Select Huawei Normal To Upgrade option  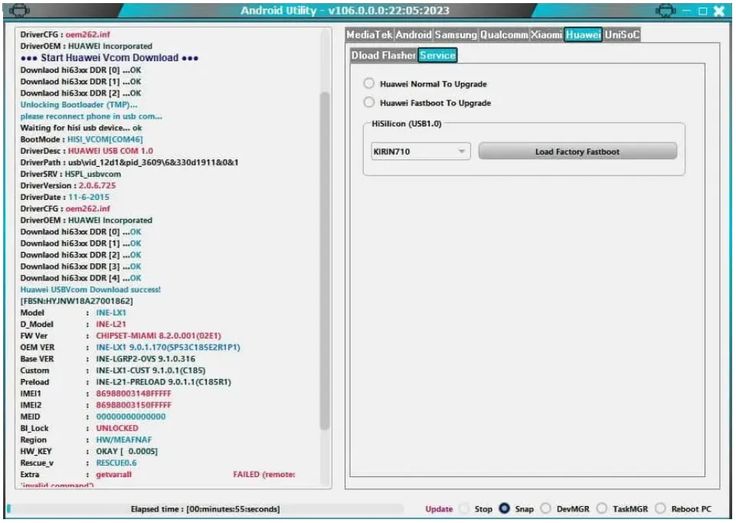370,84
